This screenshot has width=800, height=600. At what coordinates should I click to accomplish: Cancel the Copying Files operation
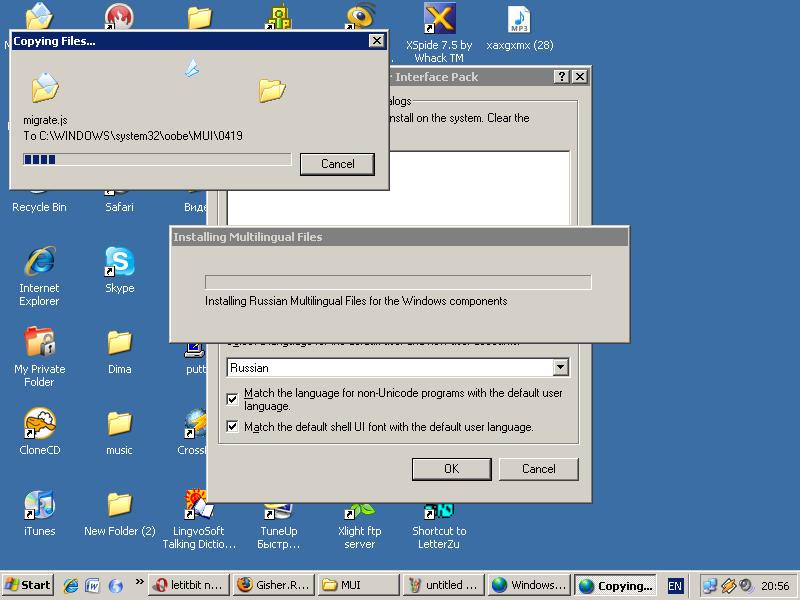click(337, 164)
